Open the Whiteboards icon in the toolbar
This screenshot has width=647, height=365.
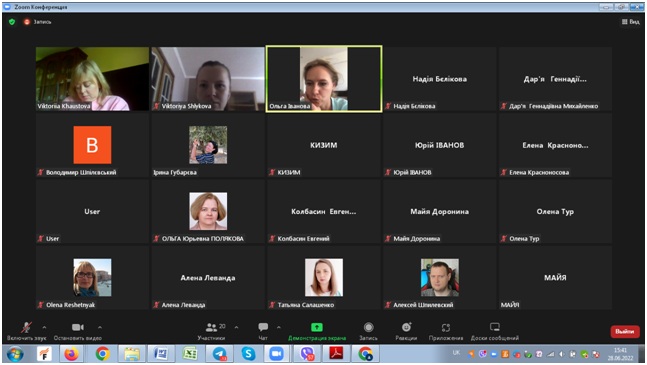point(495,327)
